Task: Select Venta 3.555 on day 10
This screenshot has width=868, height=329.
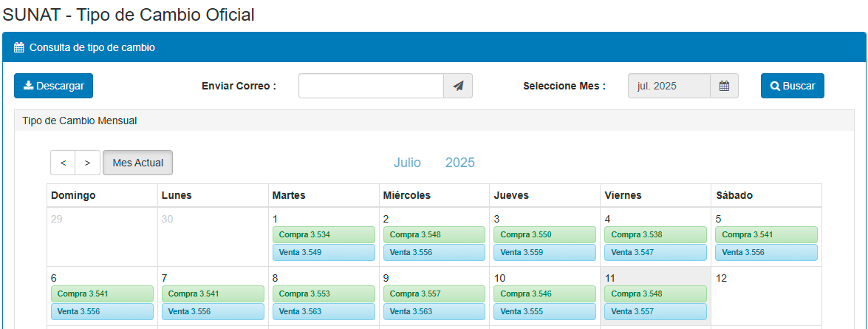Action: pos(545,312)
